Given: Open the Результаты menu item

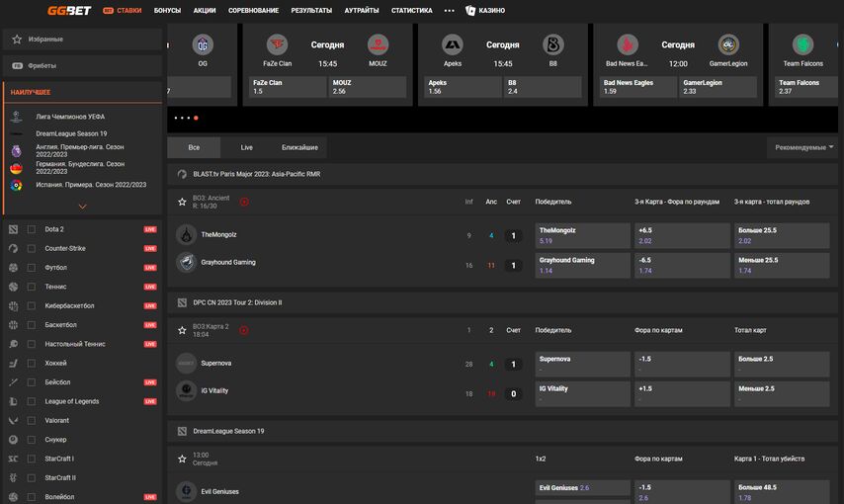Looking at the screenshot, I should click(311, 10).
